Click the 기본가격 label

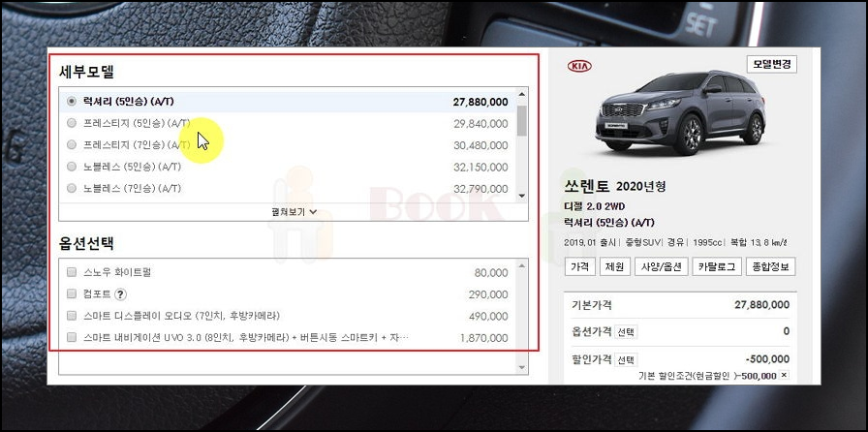click(x=591, y=305)
